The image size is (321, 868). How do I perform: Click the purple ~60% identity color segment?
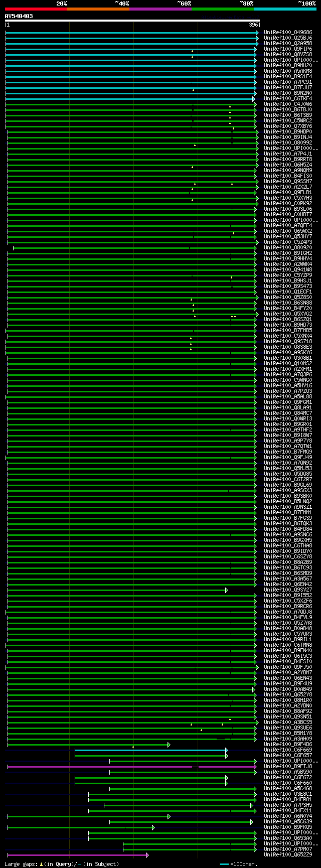point(160,9)
